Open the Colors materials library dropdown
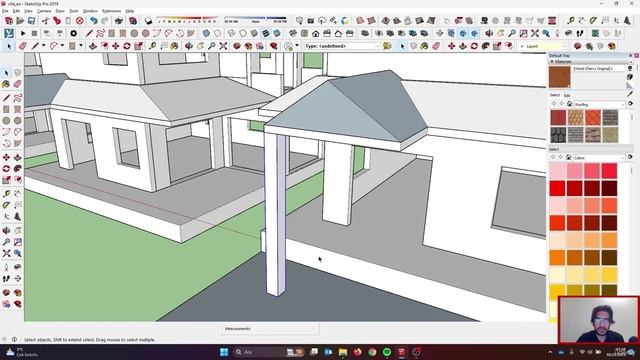The height and width of the screenshot is (360, 640). [x=599, y=158]
